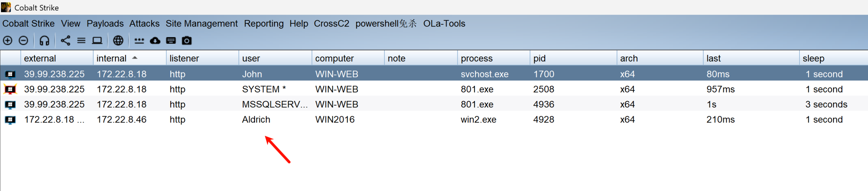Switch to Session Table list icon
This screenshot has width=868, height=191.
81,41
